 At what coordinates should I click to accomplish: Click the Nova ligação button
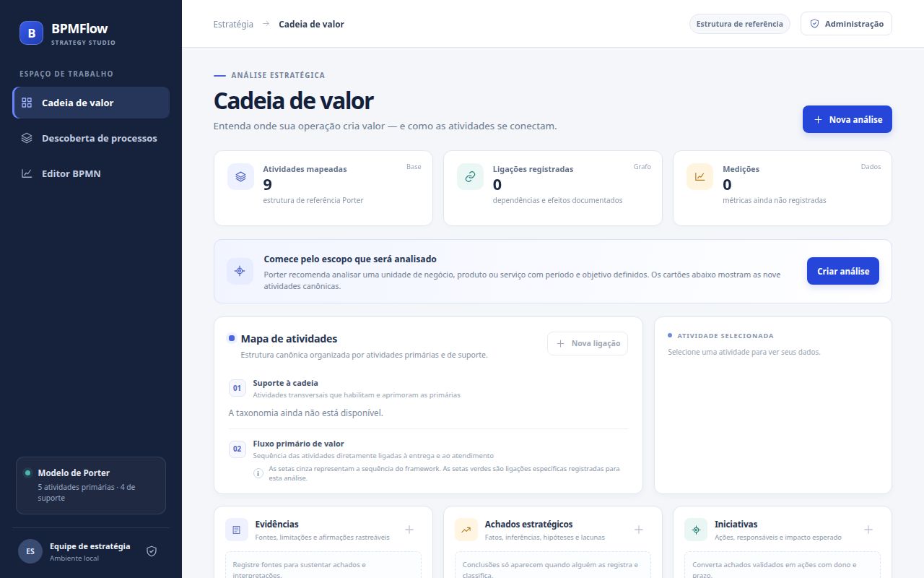pos(588,343)
